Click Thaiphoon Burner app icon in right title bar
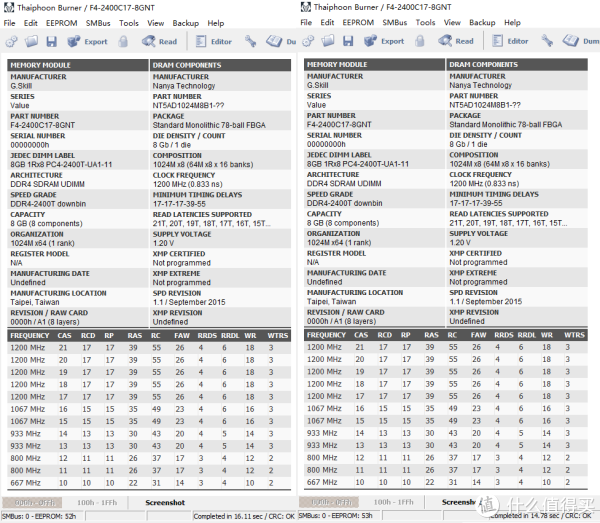 coord(305,7)
